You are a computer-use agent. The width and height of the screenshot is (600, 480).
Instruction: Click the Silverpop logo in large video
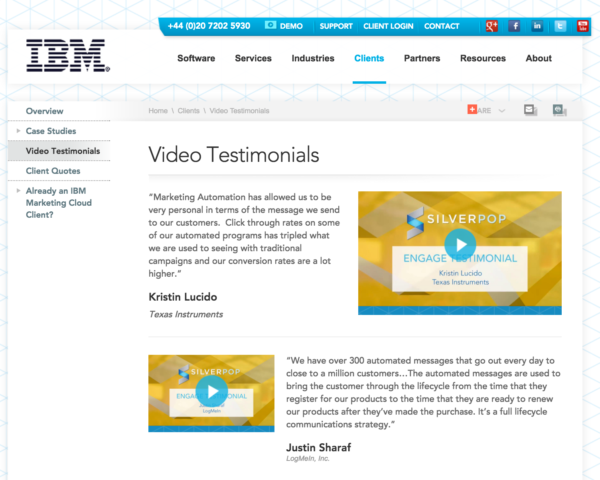click(x=456, y=221)
